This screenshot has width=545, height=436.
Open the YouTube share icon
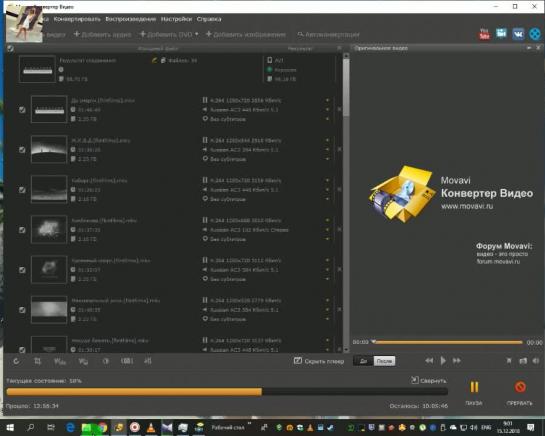484,34
